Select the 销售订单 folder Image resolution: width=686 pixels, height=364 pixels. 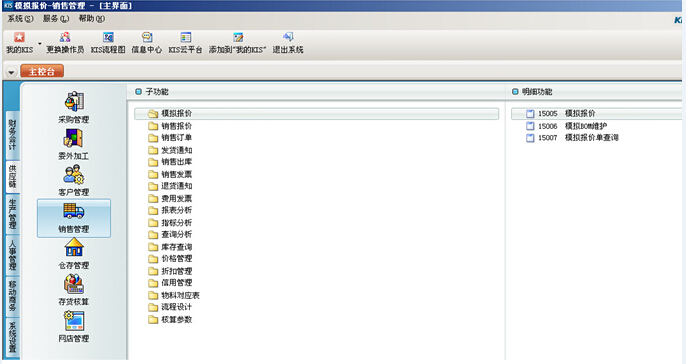(x=170, y=138)
